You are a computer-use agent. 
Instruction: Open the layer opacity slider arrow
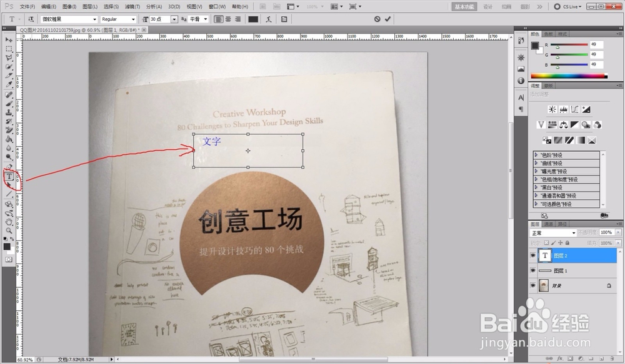coord(618,232)
